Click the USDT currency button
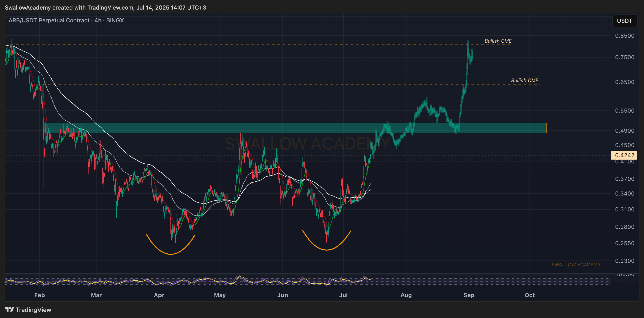The height and width of the screenshot is (318, 644). (625, 21)
